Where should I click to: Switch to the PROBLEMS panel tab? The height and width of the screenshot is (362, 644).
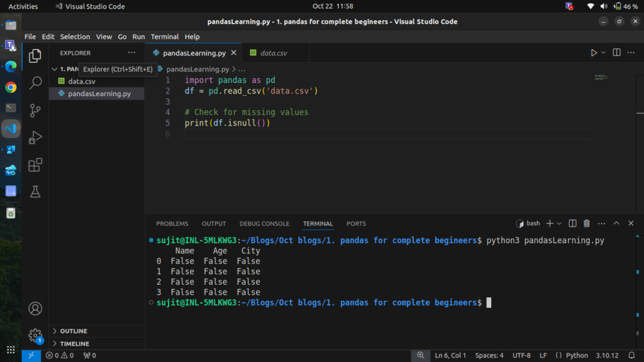172,224
